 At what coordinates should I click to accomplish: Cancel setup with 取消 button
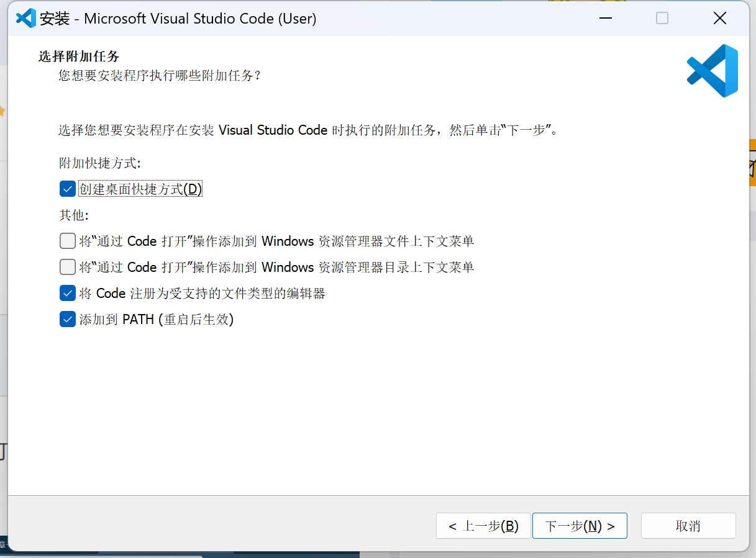pos(688,526)
